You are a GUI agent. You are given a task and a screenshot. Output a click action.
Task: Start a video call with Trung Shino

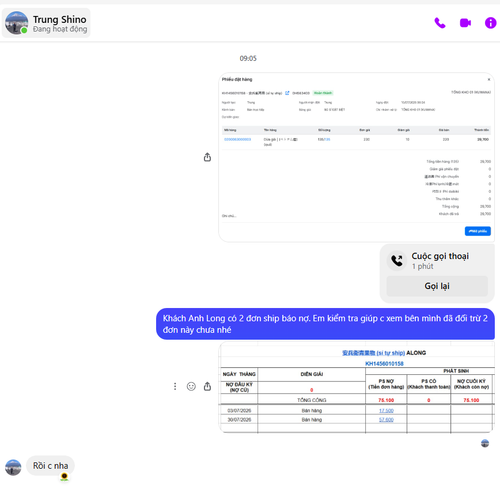pos(465,23)
